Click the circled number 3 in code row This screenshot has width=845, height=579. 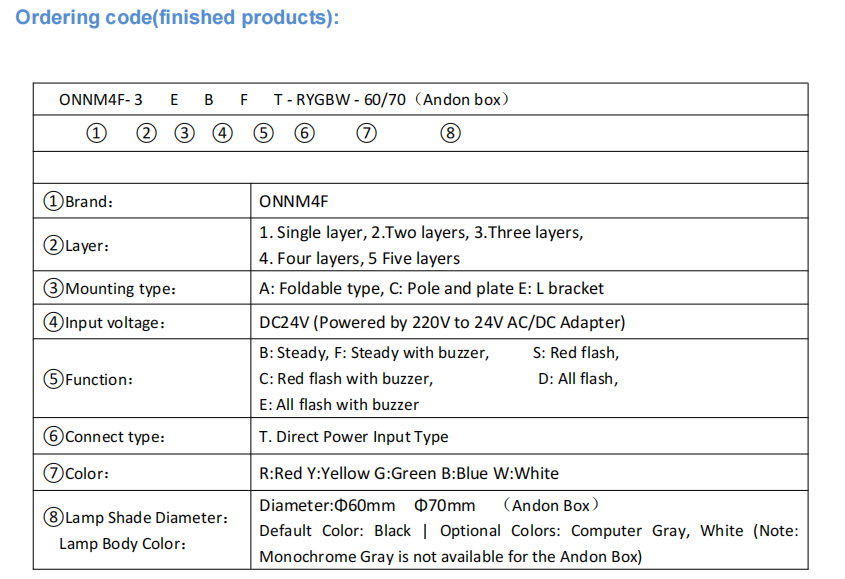click(x=184, y=133)
